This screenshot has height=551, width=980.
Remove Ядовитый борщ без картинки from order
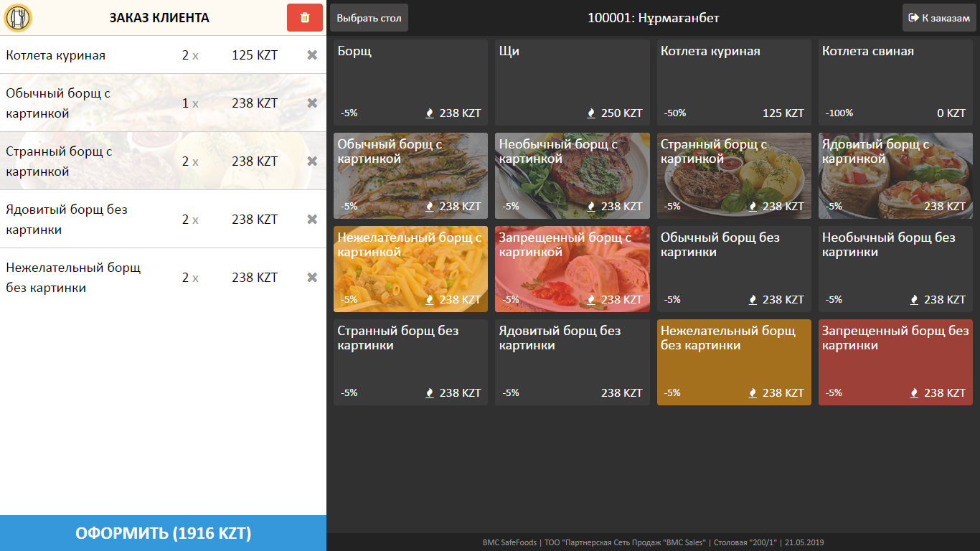312,220
